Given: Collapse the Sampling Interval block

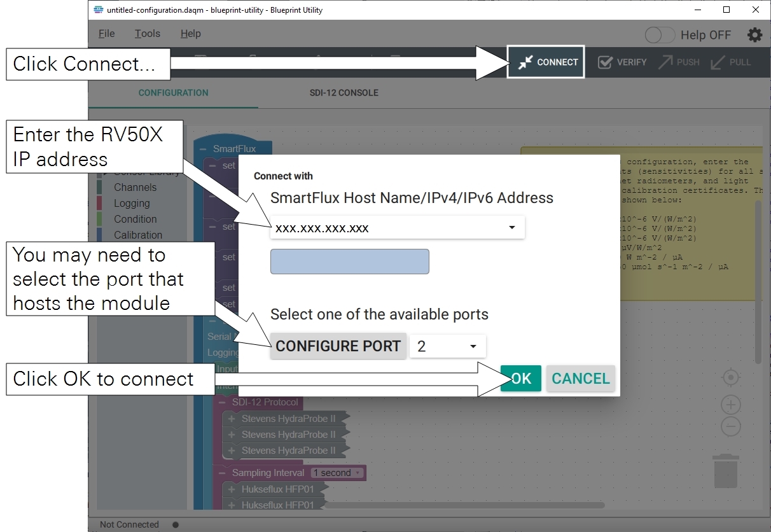Looking at the screenshot, I should [222, 473].
